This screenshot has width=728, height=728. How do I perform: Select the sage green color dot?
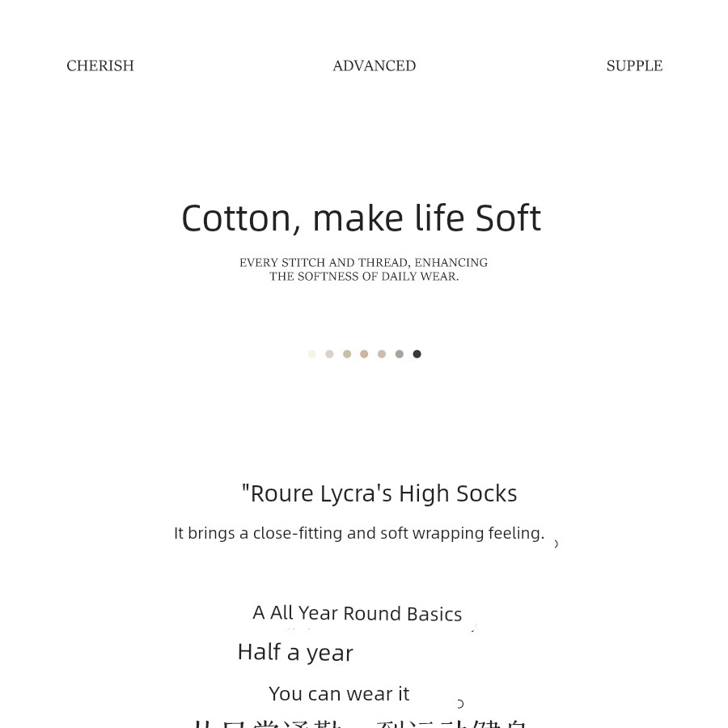[x=347, y=354]
